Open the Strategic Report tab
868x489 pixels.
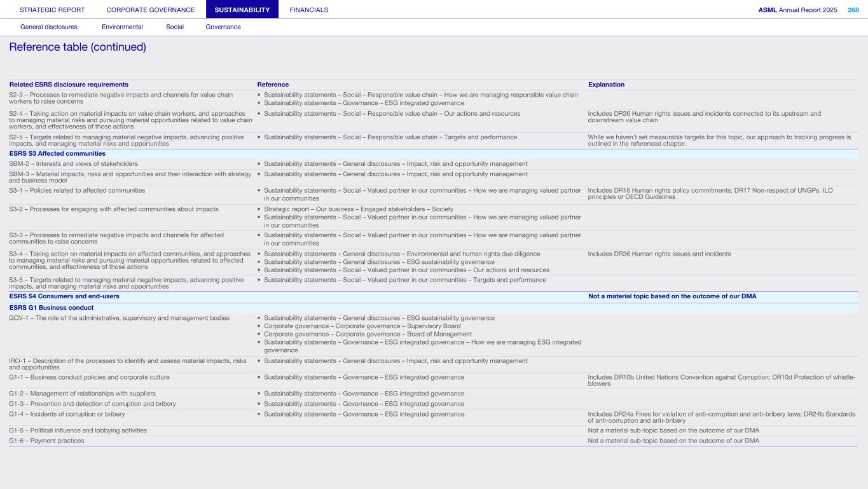tap(52, 10)
